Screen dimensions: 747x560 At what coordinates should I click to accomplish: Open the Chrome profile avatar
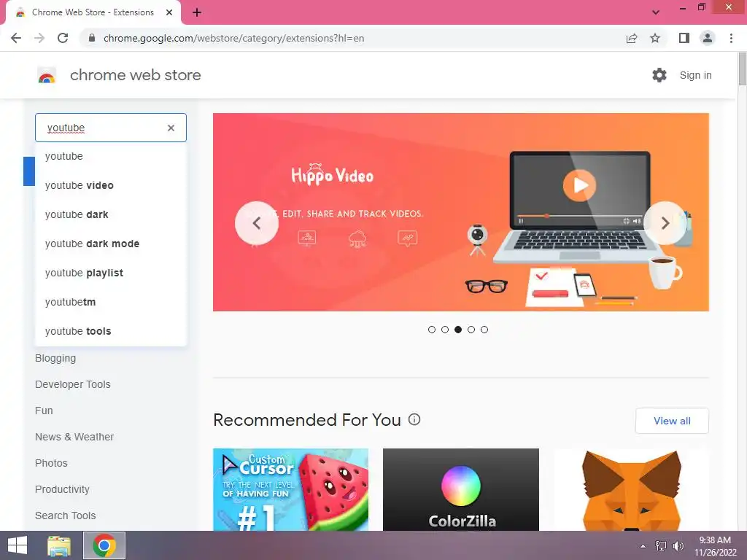coord(708,38)
